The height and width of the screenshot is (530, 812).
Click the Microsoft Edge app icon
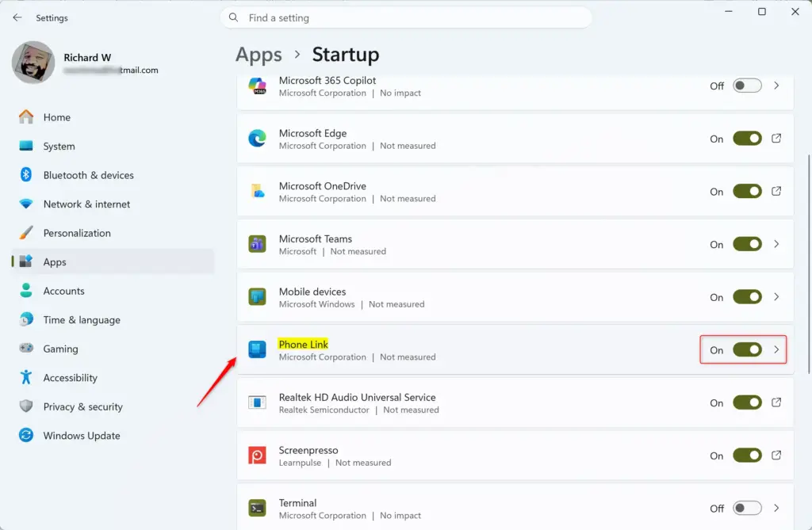pos(257,139)
